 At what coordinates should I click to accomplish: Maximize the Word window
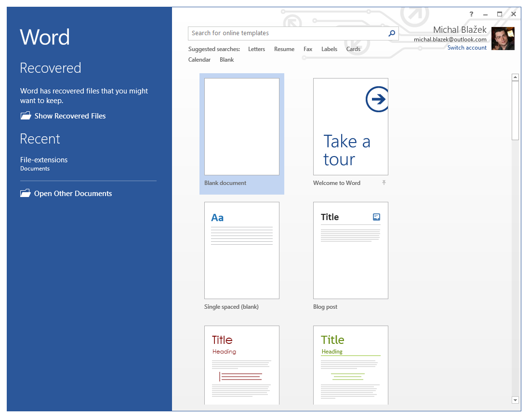click(500, 14)
